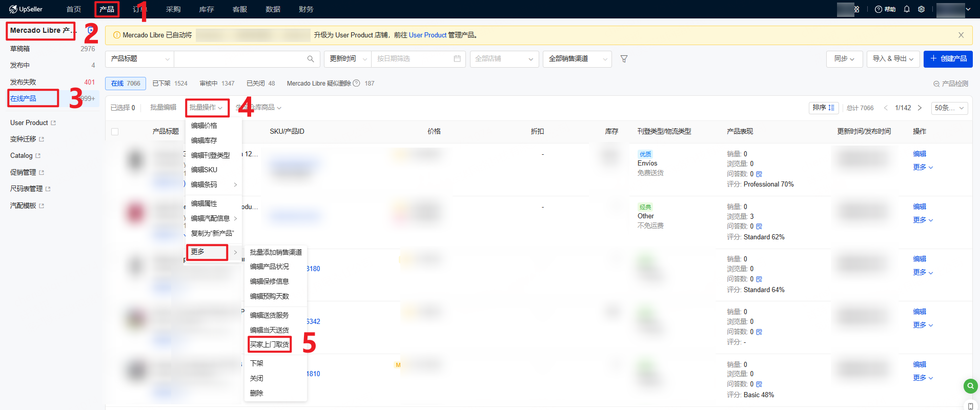Open the 库存 top menu
Screen dimensions: 980x410
[207, 9]
